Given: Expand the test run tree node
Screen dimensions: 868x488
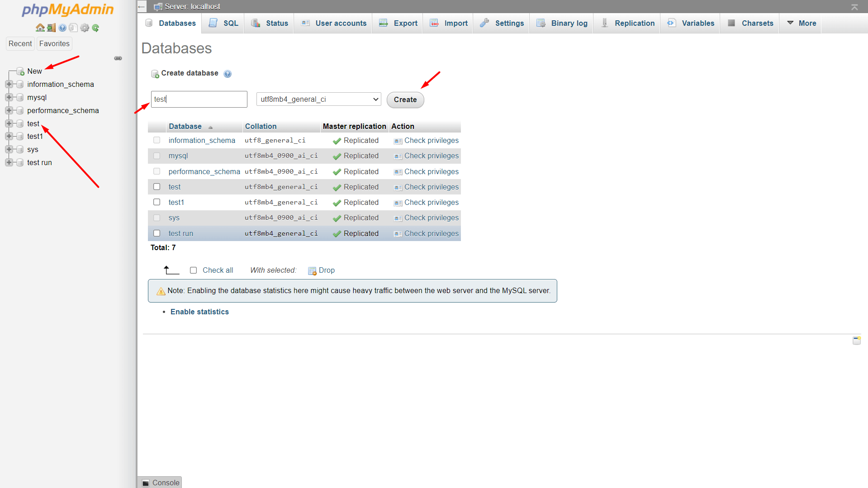Looking at the screenshot, I should click(9, 162).
